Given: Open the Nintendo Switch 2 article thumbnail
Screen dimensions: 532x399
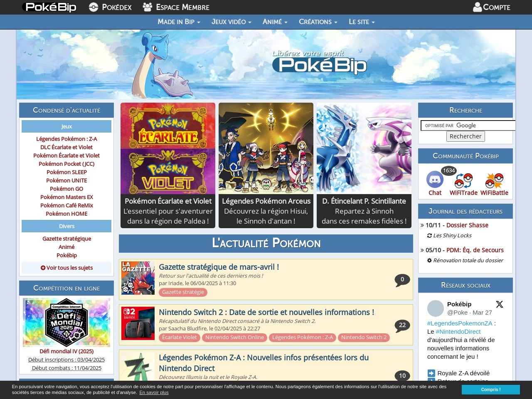Looking at the screenshot, I should point(138,323).
